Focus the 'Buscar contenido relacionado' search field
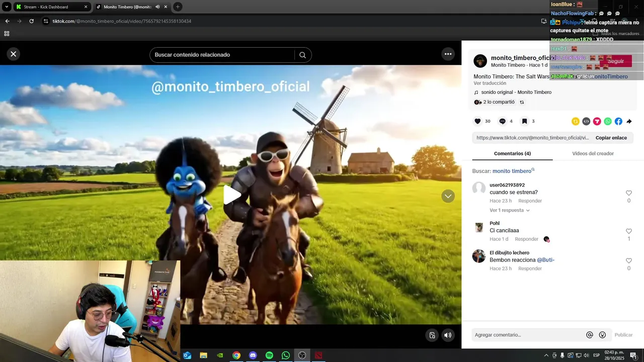Viewport: 644px width, 362px height. point(222,55)
